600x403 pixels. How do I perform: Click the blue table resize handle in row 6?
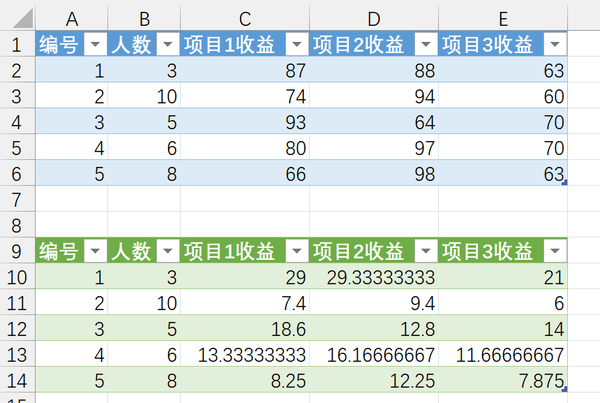tap(564, 183)
